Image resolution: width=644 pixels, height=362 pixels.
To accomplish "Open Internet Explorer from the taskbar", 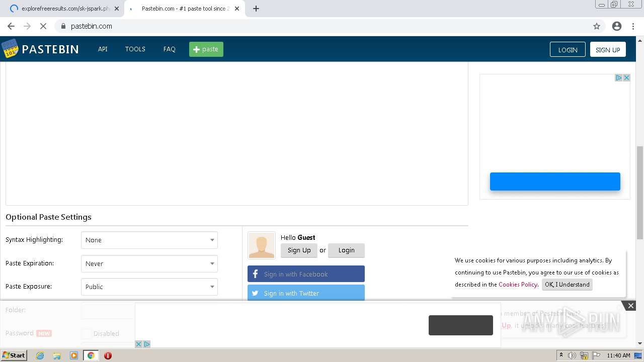I will click(40, 355).
